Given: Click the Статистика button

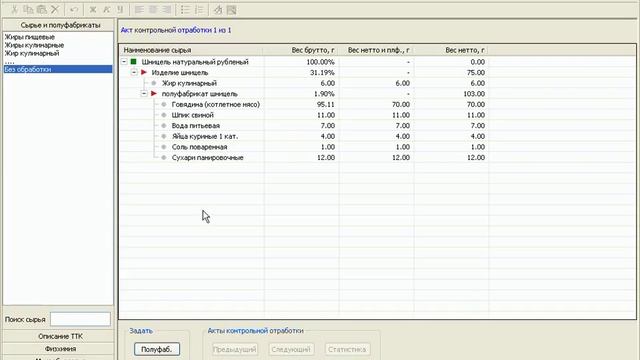Looking at the screenshot, I should tap(347, 349).
